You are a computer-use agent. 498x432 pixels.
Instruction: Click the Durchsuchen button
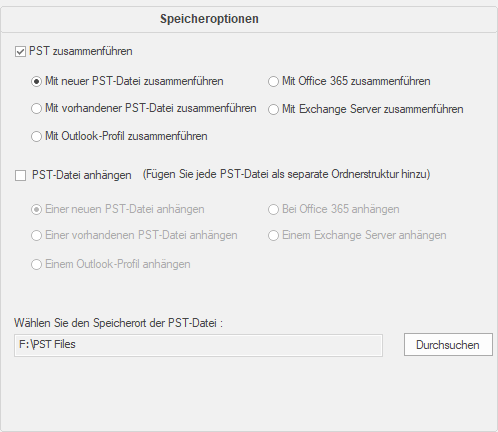pos(448,345)
